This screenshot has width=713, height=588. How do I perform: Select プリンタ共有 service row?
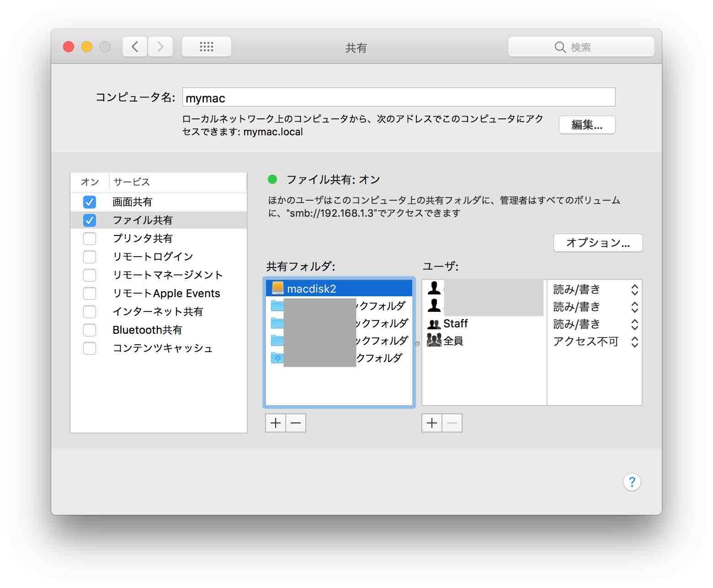[x=159, y=238]
